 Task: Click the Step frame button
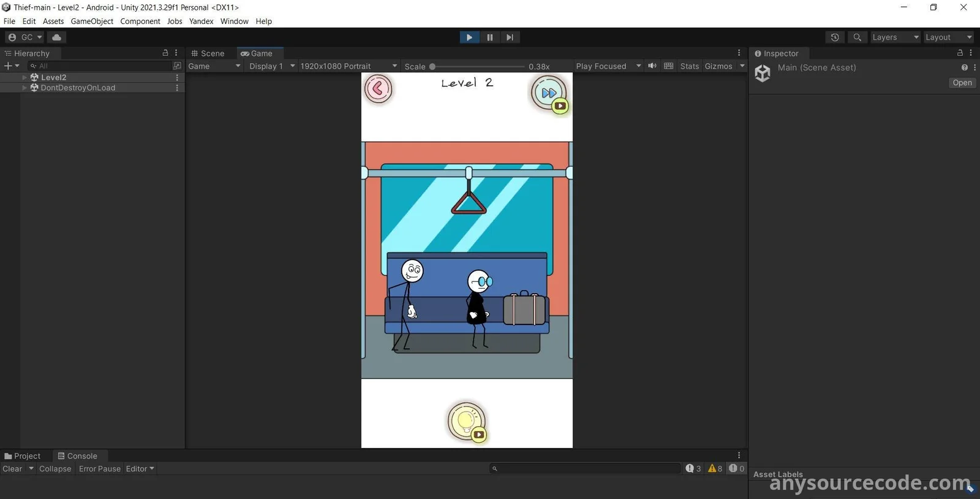click(510, 37)
